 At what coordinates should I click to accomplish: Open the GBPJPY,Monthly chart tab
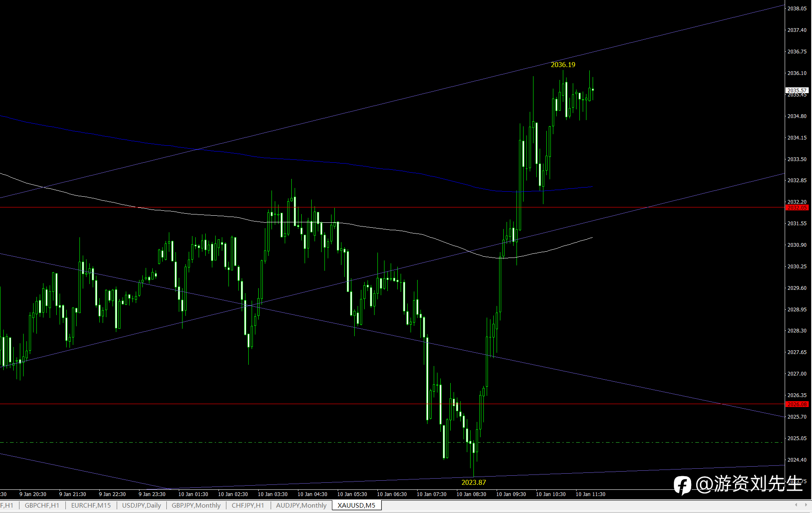pyautogui.click(x=196, y=505)
